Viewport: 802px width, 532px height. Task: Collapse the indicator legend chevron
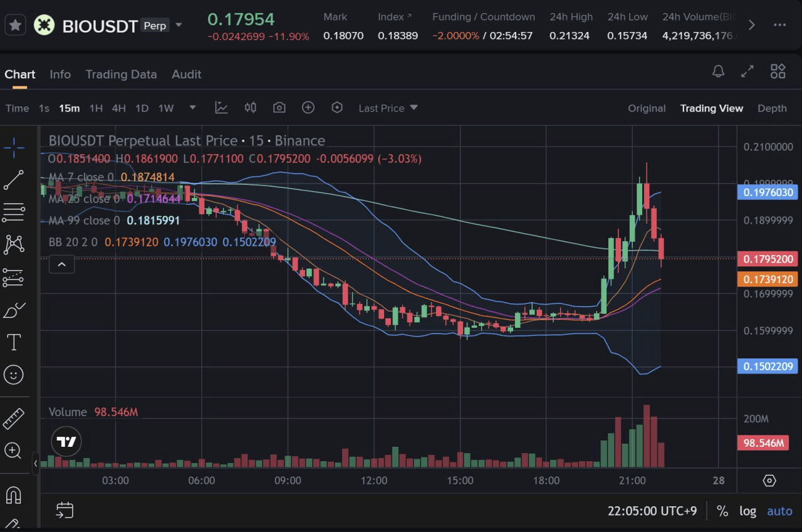point(61,264)
